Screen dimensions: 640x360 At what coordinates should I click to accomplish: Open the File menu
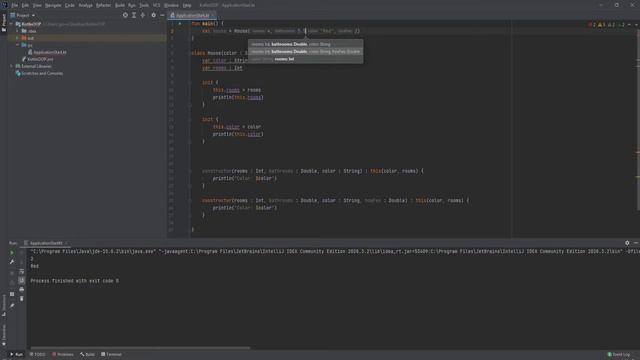coord(15,5)
